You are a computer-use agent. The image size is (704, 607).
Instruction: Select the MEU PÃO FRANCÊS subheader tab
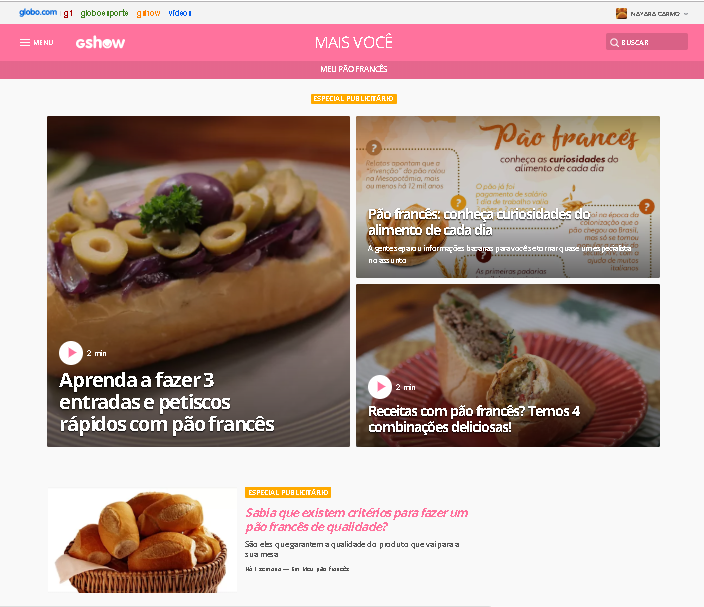point(354,69)
